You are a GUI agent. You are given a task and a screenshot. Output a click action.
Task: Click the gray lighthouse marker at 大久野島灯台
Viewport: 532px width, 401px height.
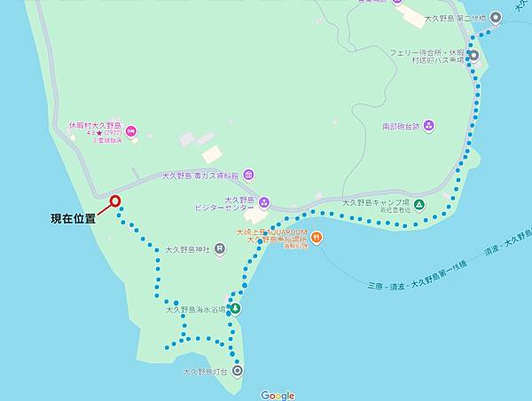238,371
